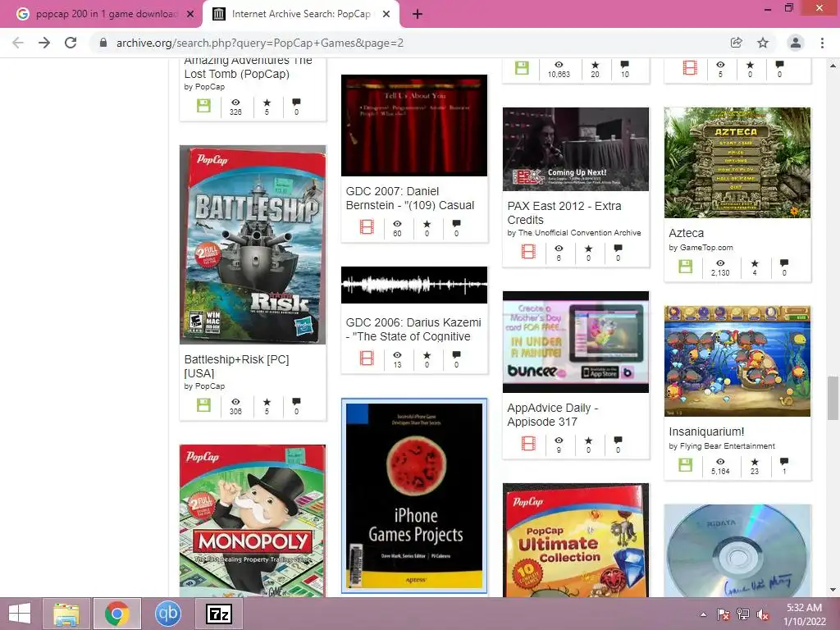This screenshot has width=840, height=630.
Task: Click the movie icon under PAX East 2012
Action: click(x=529, y=252)
